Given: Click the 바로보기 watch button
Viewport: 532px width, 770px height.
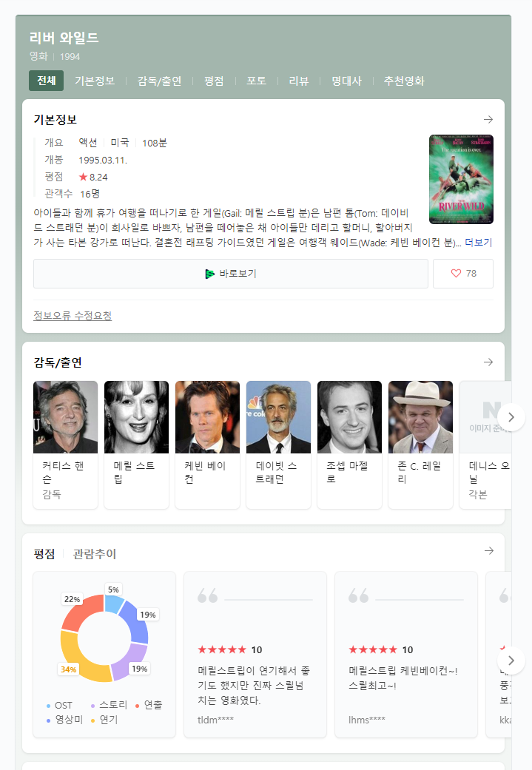Looking at the screenshot, I should pos(231,274).
